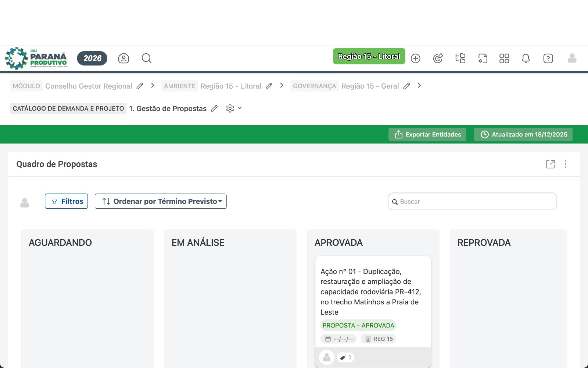
Task: Click the notifications bell icon
Action: (526, 59)
